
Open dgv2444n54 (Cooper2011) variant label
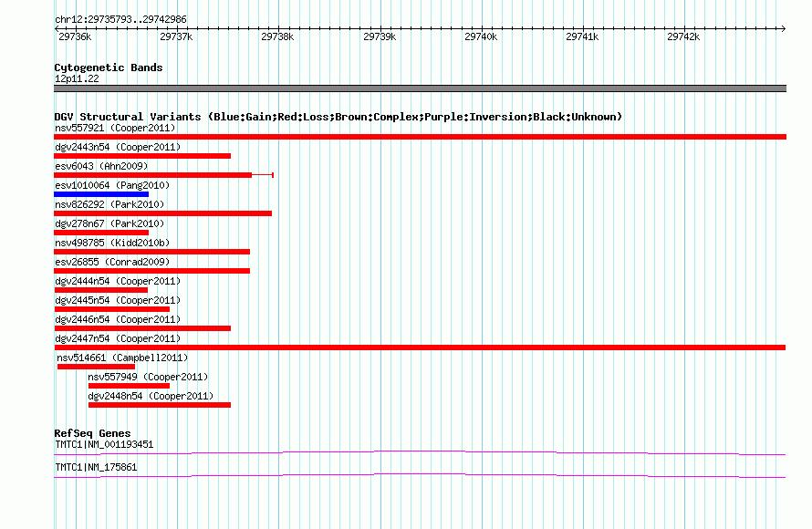(118, 281)
